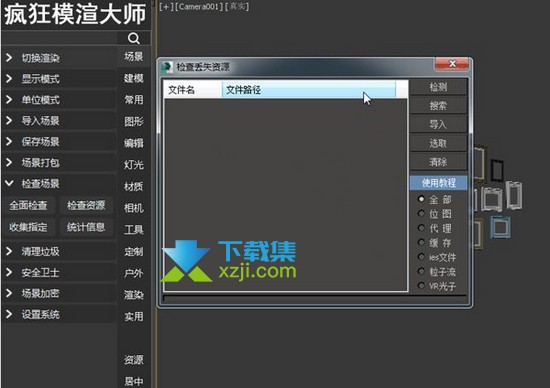Screen dimensions: 550x388
Task: Open the 定制 category tab
Action: coord(134,252)
